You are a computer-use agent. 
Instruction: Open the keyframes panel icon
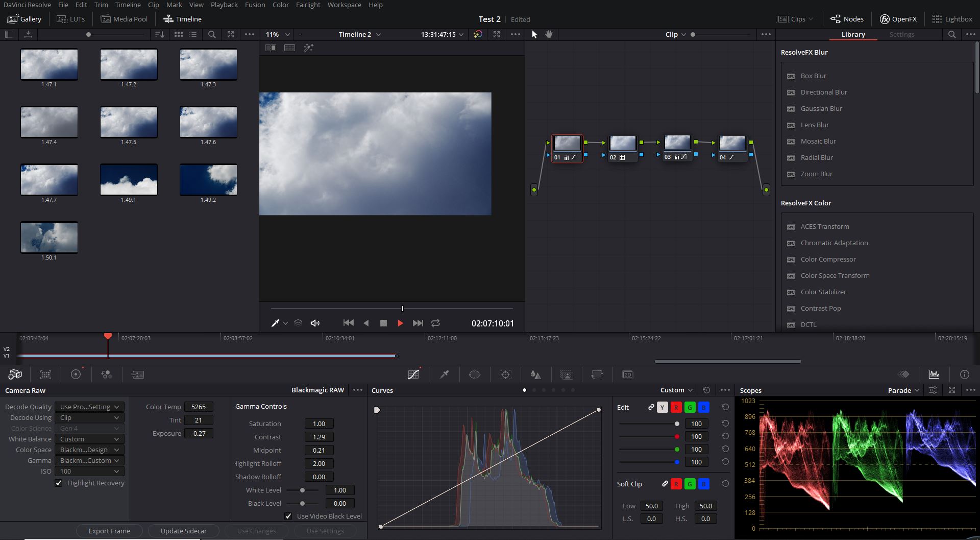(x=903, y=374)
